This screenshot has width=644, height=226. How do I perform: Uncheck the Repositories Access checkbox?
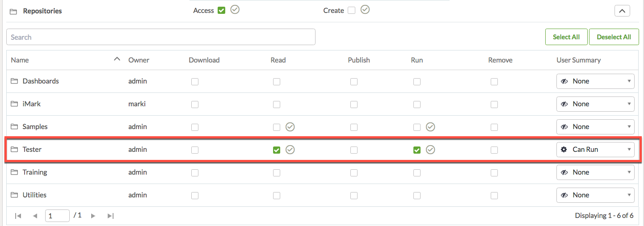click(221, 10)
